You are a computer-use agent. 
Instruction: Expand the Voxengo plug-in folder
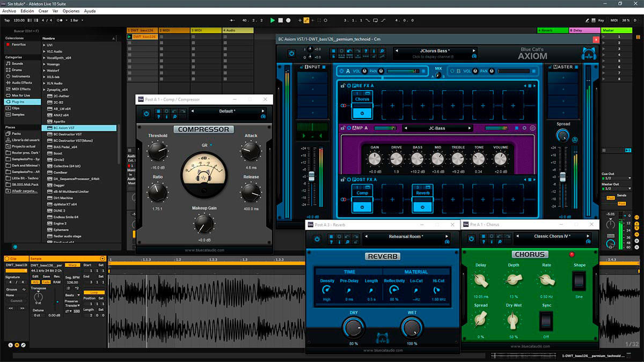(x=53, y=64)
